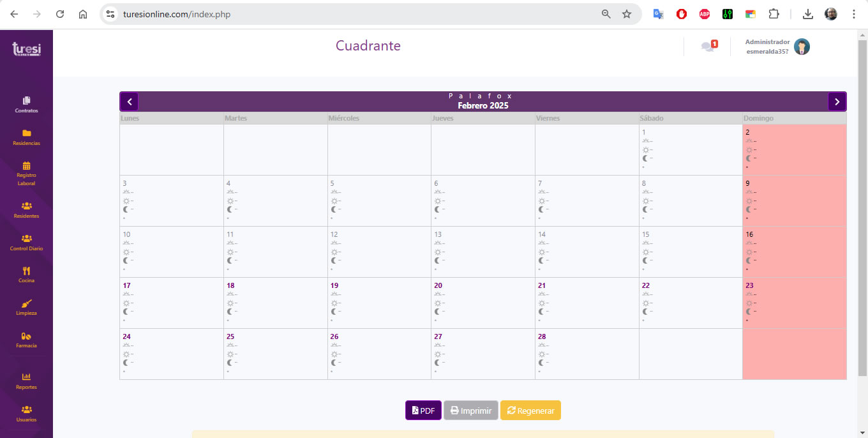Go to previous month with left chevron
The width and height of the screenshot is (868, 438).
(x=130, y=102)
